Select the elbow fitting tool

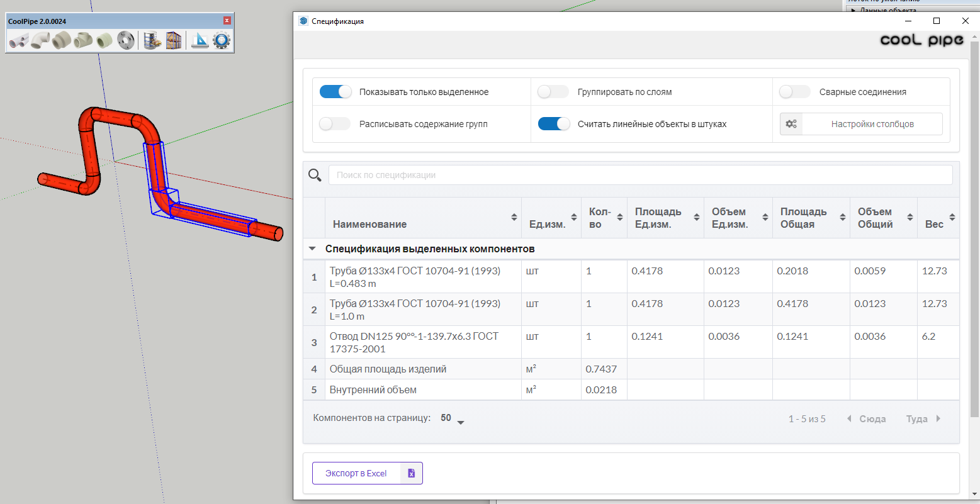tap(41, 41)
